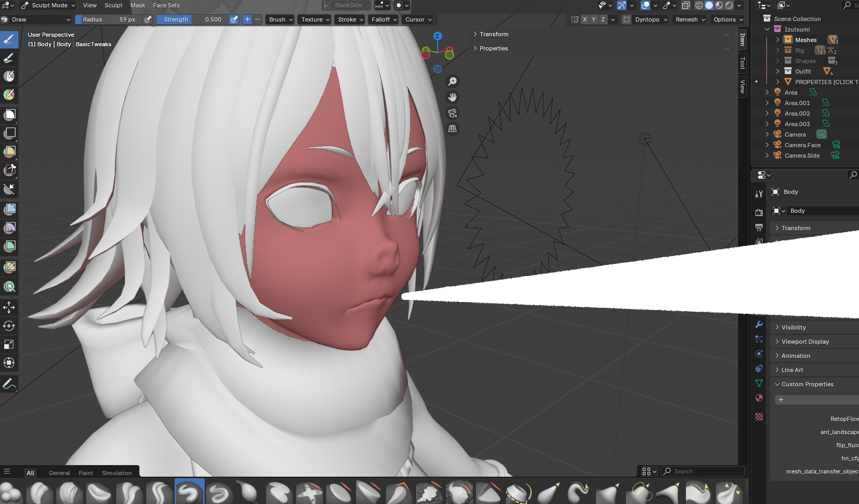Viewport: 859px width, 504px height.
Task: Open the Material properties tab icon
Action: 759,398
